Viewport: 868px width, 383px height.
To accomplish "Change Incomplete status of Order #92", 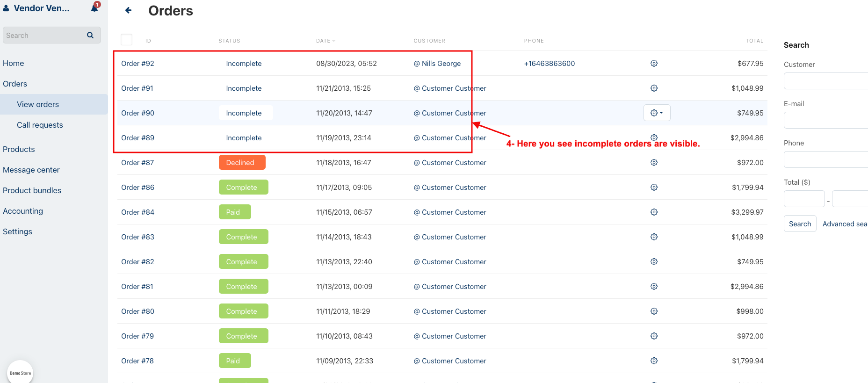I will tap(244, 64).
